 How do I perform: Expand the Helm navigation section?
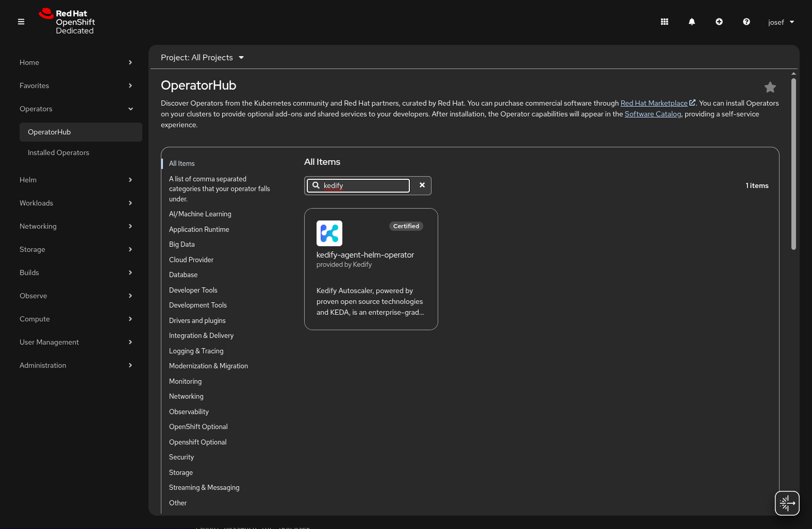tap(76, 180)
